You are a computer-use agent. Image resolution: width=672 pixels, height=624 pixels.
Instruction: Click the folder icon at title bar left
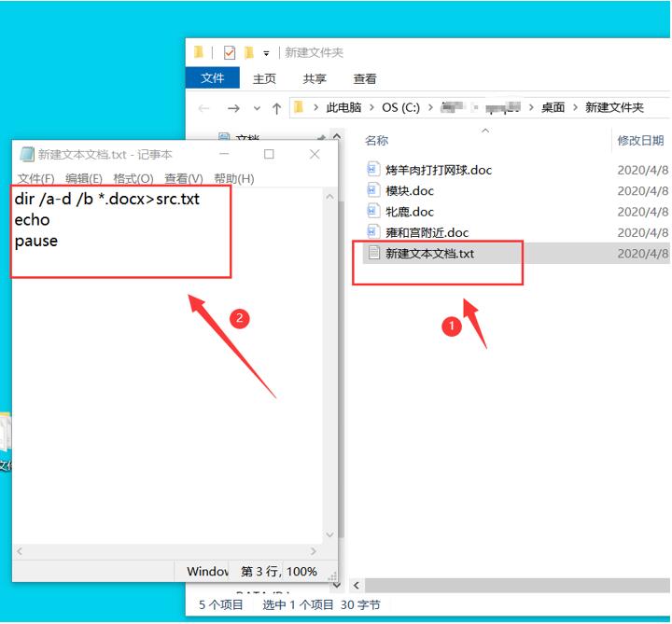pyautogui.click(x=199, y=52)
